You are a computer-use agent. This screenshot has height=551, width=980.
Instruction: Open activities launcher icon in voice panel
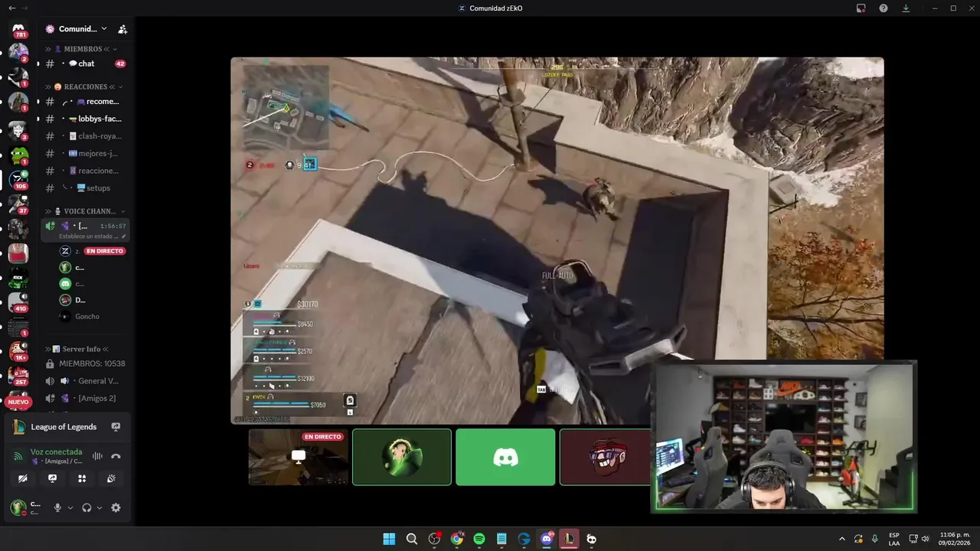click(x=82, y=478)
